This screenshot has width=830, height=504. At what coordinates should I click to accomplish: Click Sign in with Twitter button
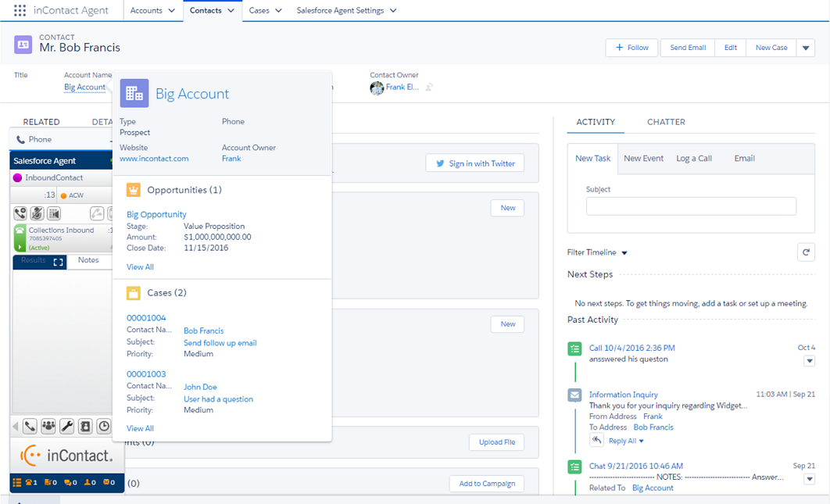[x=474, y=163]
